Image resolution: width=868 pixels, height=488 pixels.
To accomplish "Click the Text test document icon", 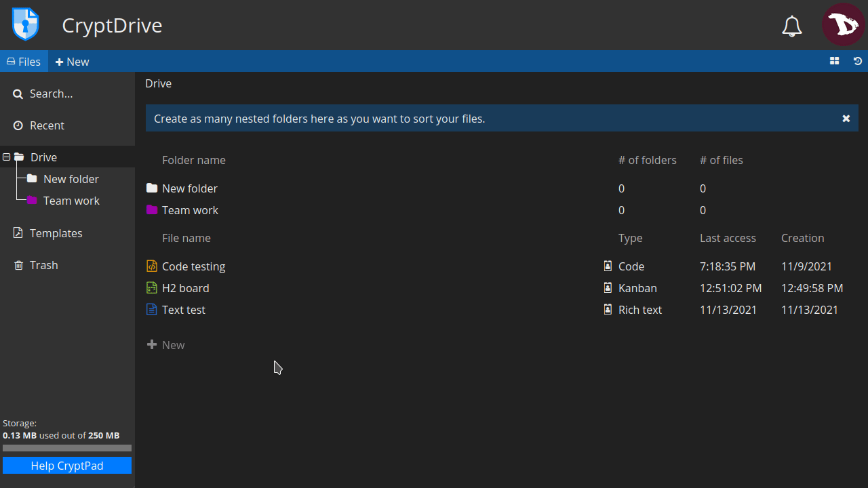I will pos(152,310).
